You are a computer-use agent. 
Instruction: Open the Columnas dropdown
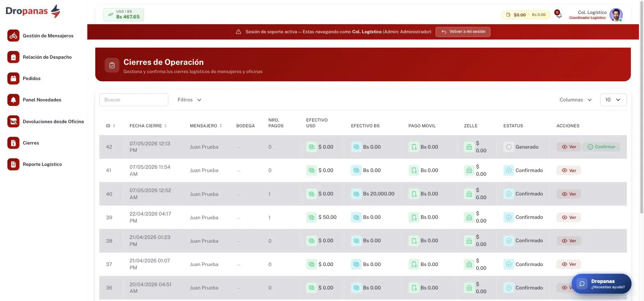click(x=575, y=100)
